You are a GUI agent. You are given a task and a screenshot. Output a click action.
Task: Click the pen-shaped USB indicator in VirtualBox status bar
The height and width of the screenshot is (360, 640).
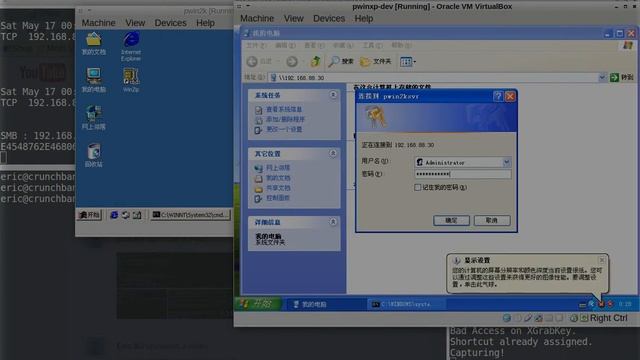pyautogui.click(x=528, y=318)
